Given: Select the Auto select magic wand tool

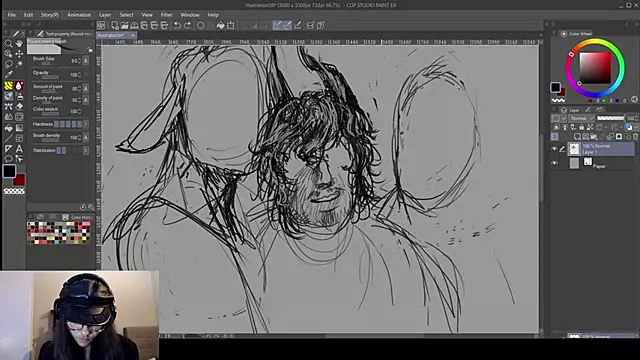Looking at the screenshot, I should click(x=19, y=64).
